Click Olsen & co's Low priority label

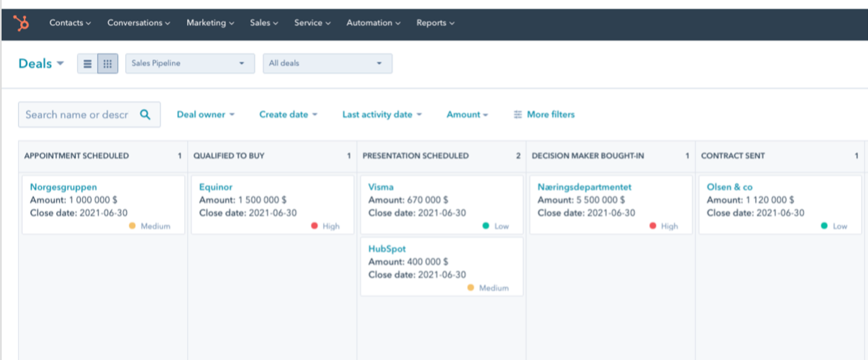click(840, 225)
